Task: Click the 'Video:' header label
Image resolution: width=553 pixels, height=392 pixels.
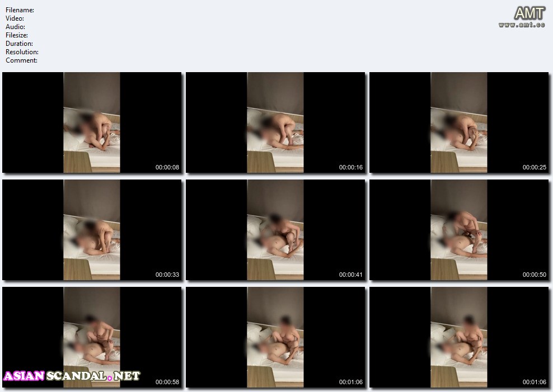Action: click(x=15, y=18)
